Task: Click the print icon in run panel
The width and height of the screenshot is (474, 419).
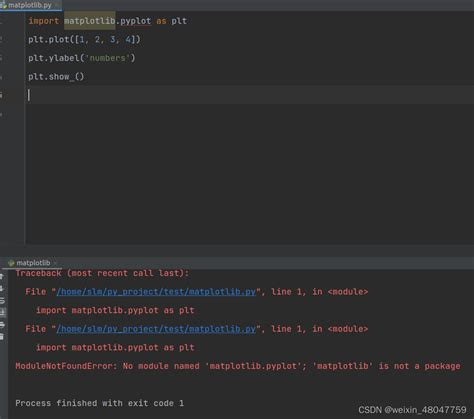Action: point(2,324)
